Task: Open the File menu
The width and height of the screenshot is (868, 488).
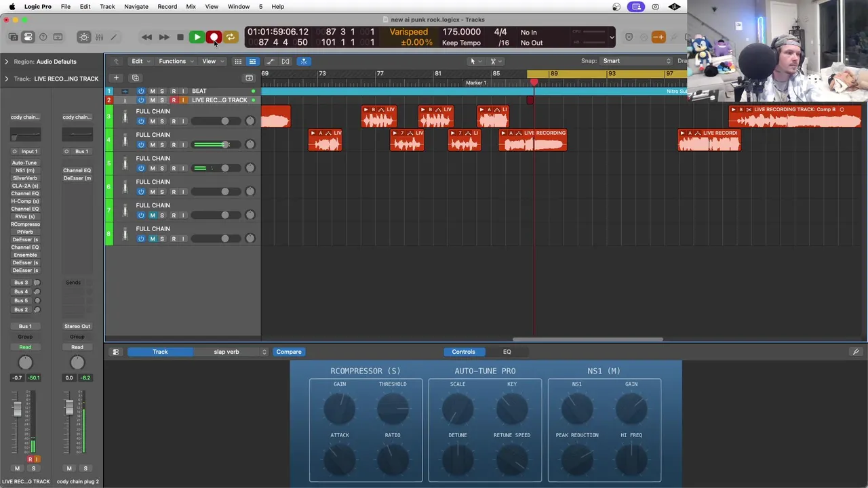Action: point(66,7)
